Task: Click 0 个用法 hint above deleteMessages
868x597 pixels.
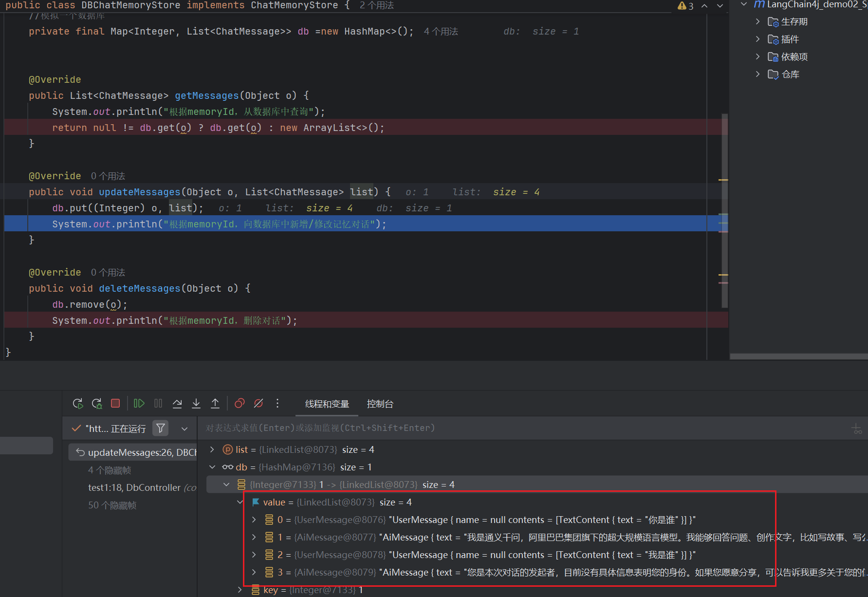Action: (108, 273)
